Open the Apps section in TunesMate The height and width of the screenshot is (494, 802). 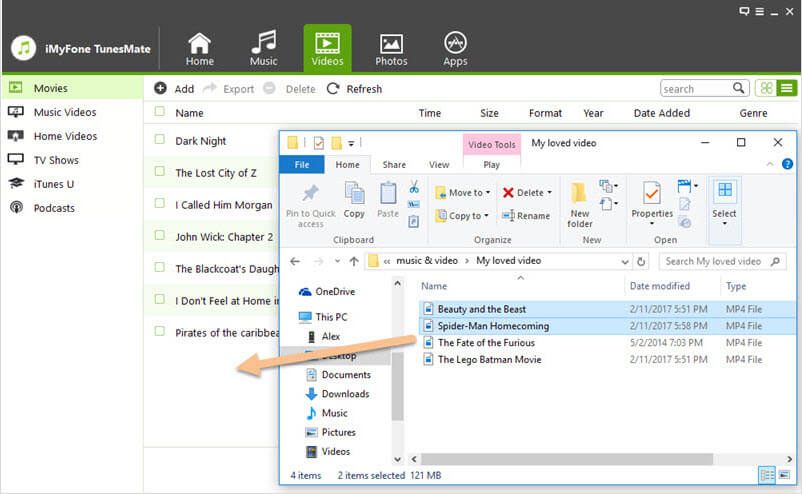coord(455,50)
